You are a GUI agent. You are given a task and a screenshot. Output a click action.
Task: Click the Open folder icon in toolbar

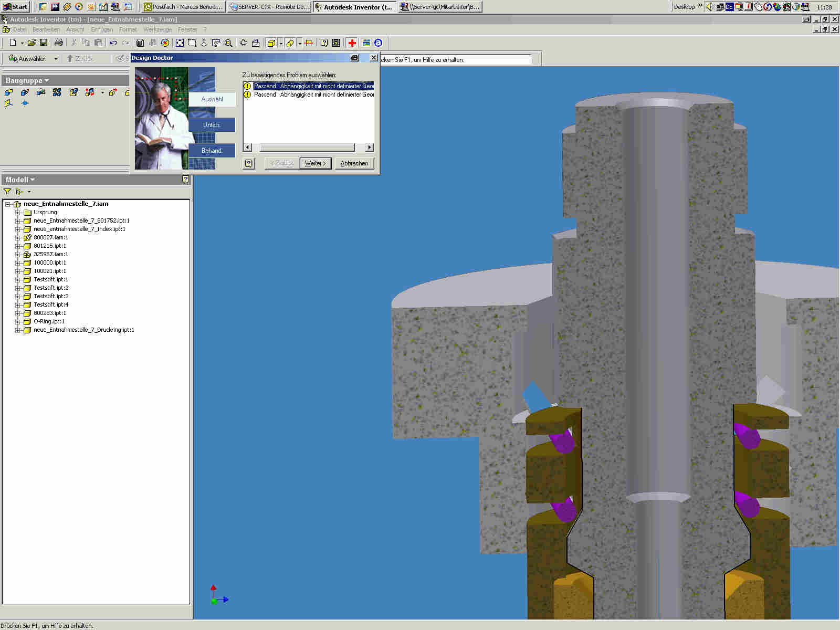(31, 43)
